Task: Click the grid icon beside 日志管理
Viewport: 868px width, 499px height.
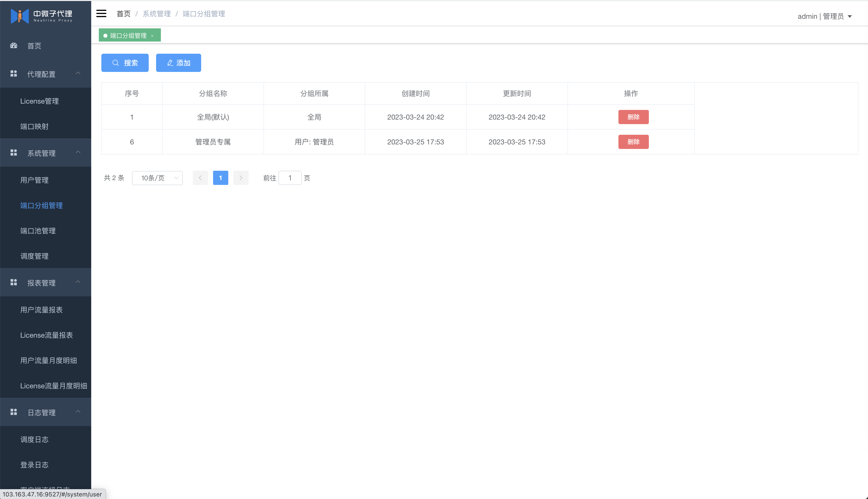Action: [x=14, y=412]
